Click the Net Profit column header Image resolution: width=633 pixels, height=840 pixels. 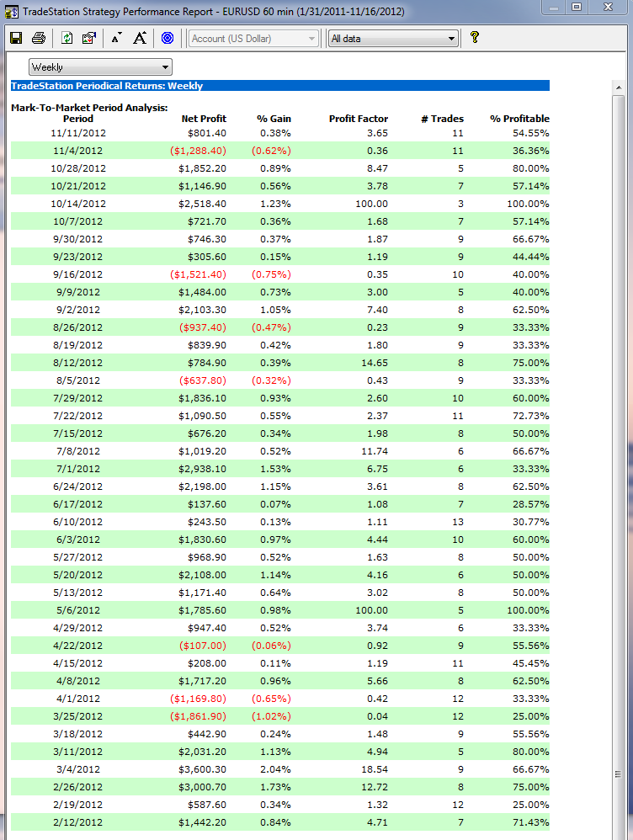(204, 119)
